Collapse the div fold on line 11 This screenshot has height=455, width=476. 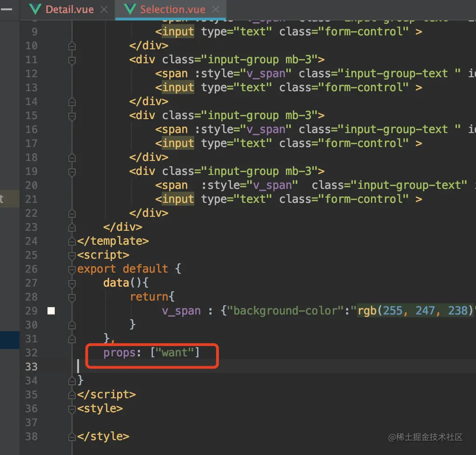coord(72,60)
